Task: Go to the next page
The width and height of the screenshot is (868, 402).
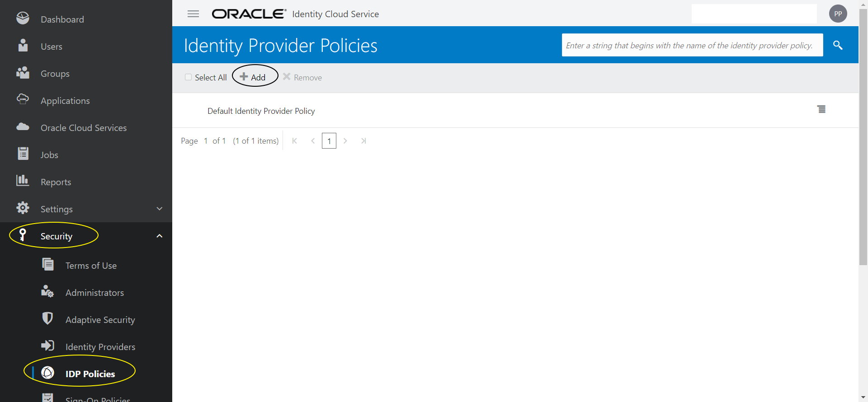Action: point(345,141)
